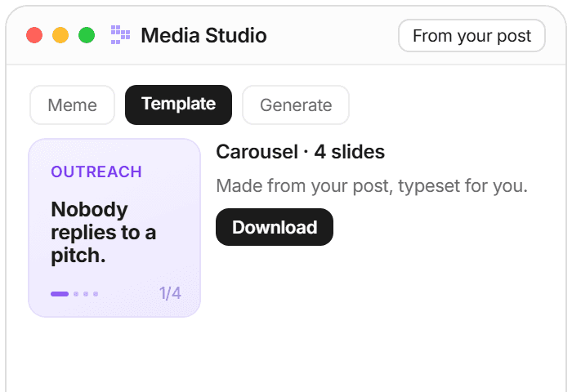Open the Generate tab
572x392 pixels.
(x=296, y=105)
